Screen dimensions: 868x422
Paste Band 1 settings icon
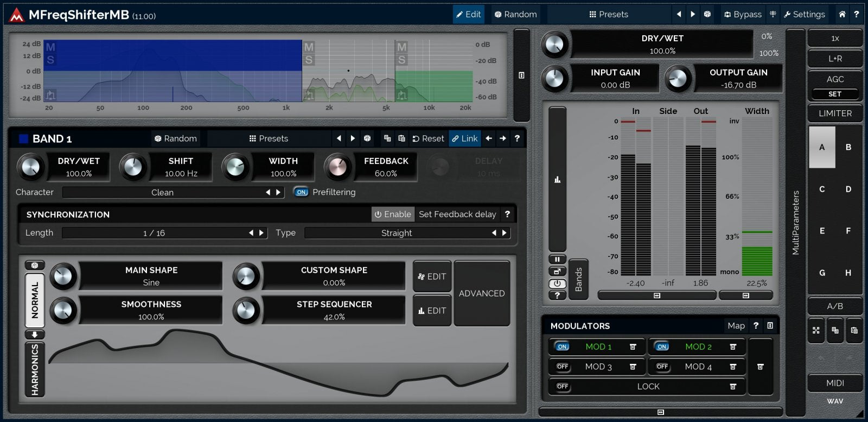click(402, 138)
